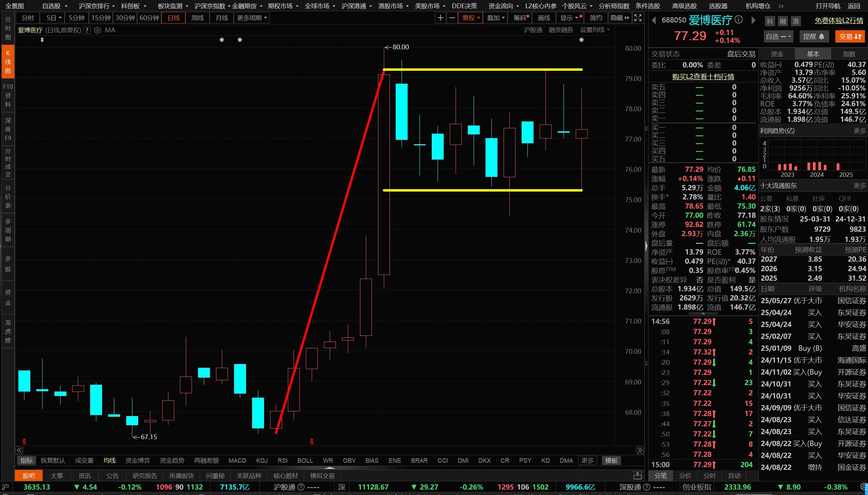
Task: Open 自选股 menu dropdown
Action: pyautogui.click(x=54, y=6)
